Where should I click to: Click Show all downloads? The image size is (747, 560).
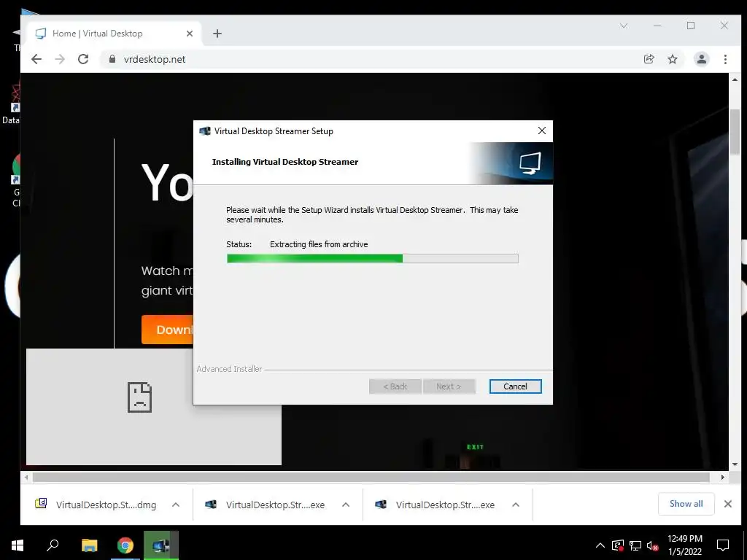(x=686, y=504)
